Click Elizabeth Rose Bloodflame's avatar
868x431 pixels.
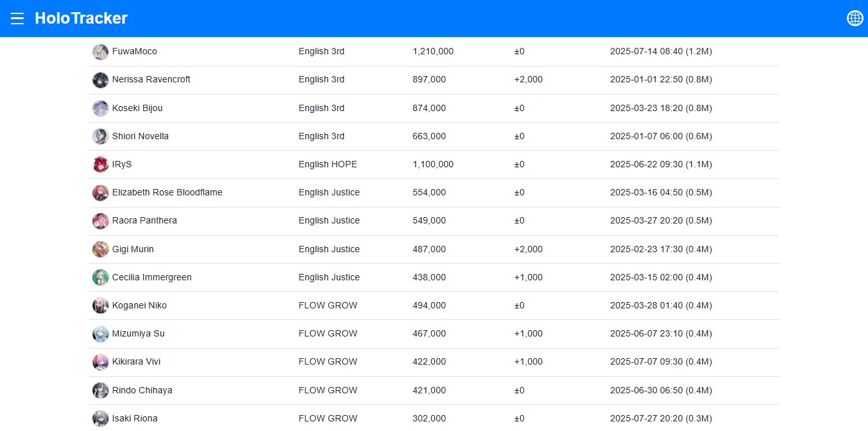(100, 193)
